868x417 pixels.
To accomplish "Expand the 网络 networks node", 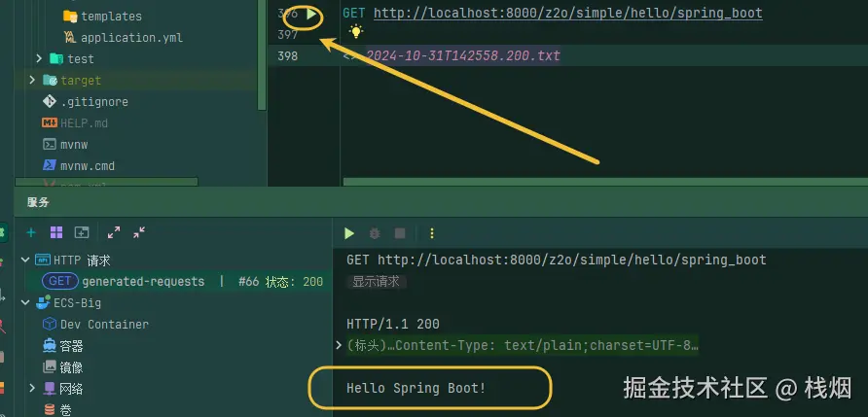I will point(32,388).
